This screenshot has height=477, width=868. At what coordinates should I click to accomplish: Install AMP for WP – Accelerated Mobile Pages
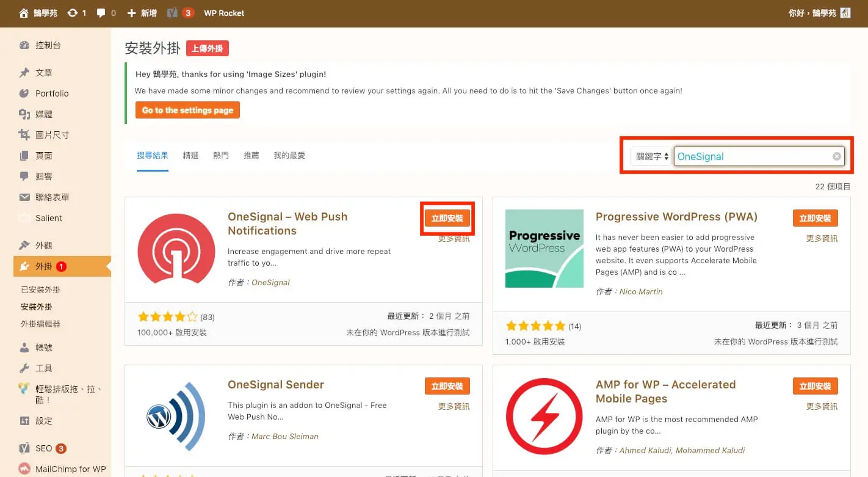(x=816, y=386)
